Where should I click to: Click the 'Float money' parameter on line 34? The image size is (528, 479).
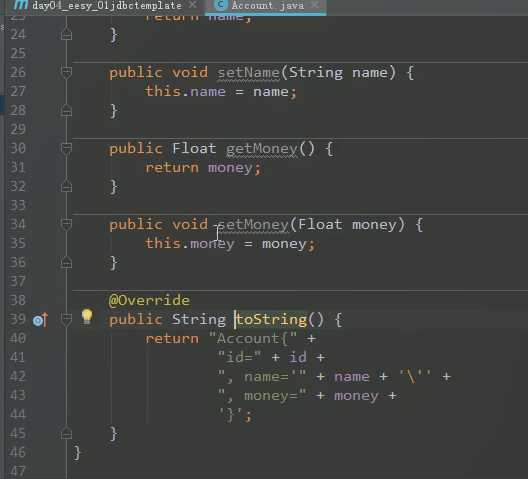pos(347,225)
